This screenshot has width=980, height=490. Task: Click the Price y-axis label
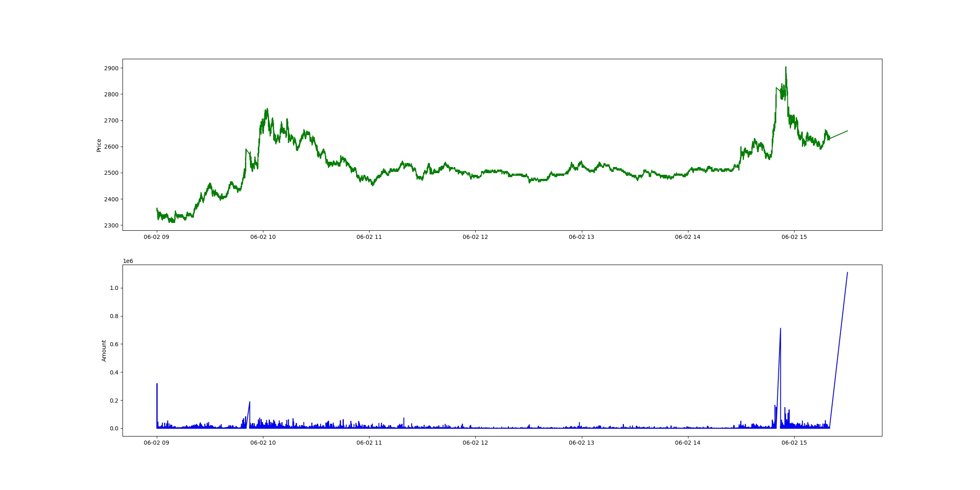point(99,145)
